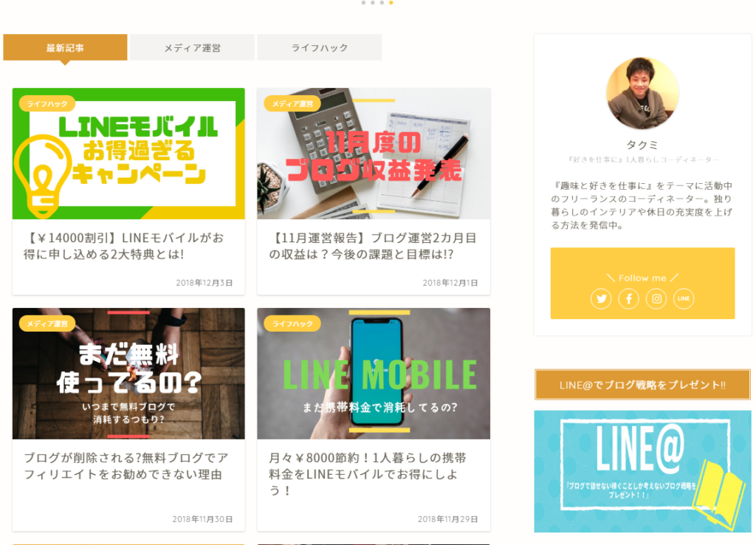The height and width of the screenshot is (545, 756).
Task: Click メディア運営 tag on 11月度 blog revenue card
Action: tap(292, 103)
